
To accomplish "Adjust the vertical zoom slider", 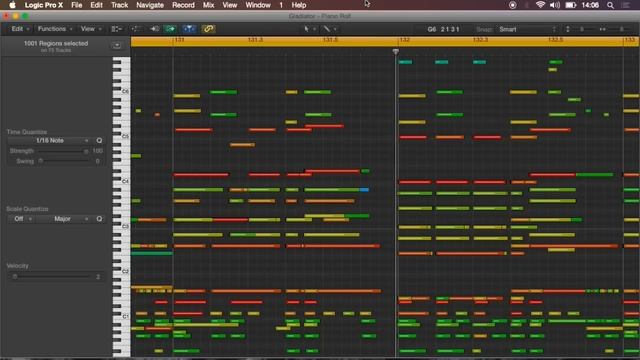I will pyautogui.click(x=582, y=29).
